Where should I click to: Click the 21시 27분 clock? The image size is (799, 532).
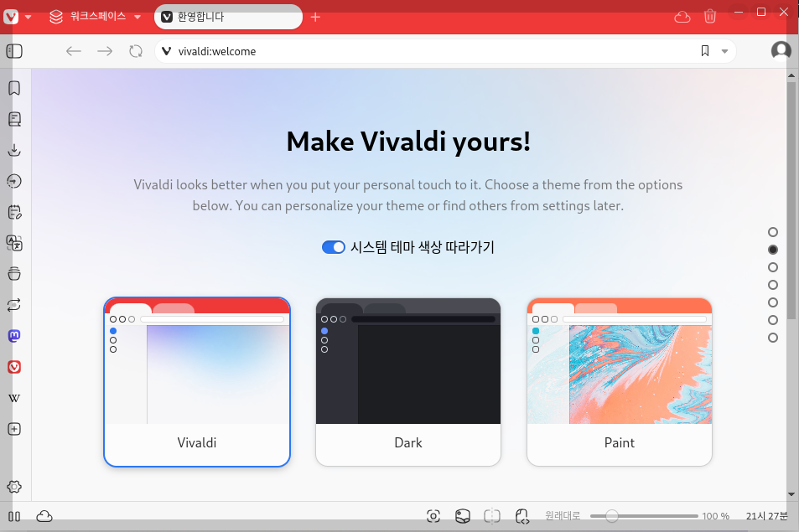click(766, 516)
